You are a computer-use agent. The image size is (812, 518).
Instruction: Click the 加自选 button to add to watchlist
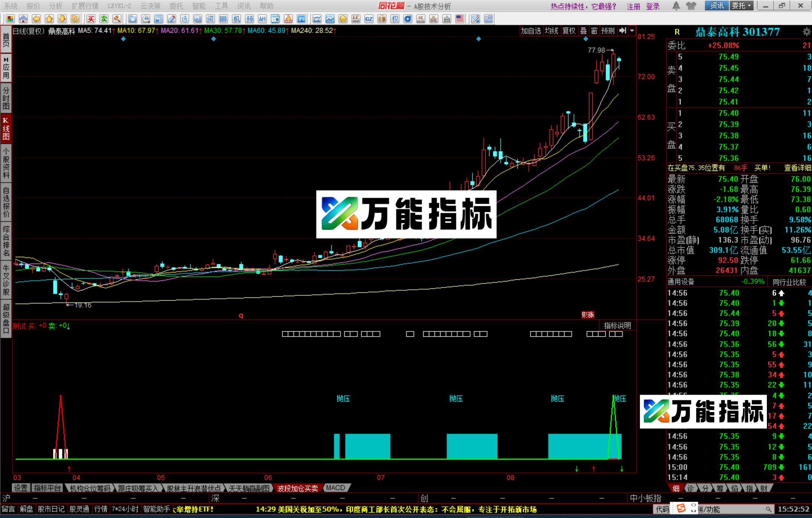tap(531, 31)
